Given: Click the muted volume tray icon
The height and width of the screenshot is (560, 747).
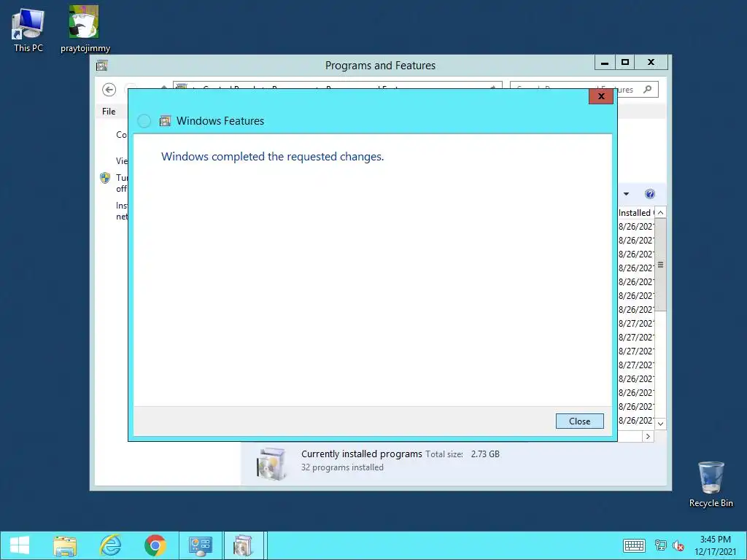Looking at the screenshot, I should click(x=678, y=545).
